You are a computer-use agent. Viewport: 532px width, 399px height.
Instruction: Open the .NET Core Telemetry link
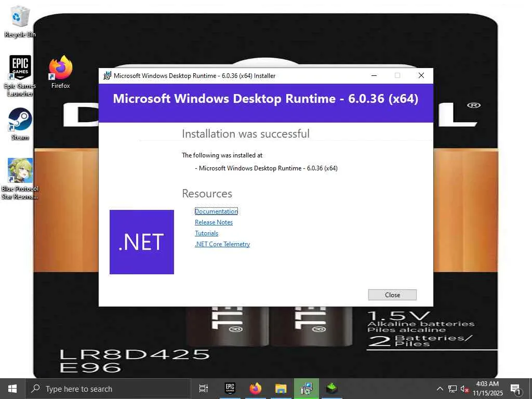click(222, 244)
